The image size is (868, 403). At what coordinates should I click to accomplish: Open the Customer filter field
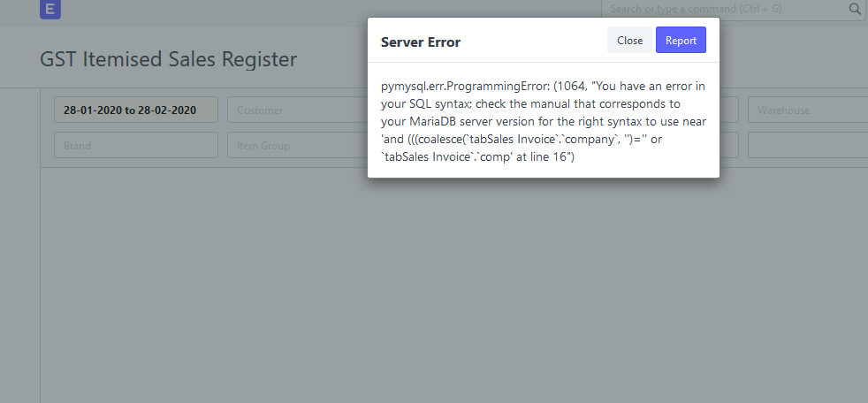tap(297, 110)
